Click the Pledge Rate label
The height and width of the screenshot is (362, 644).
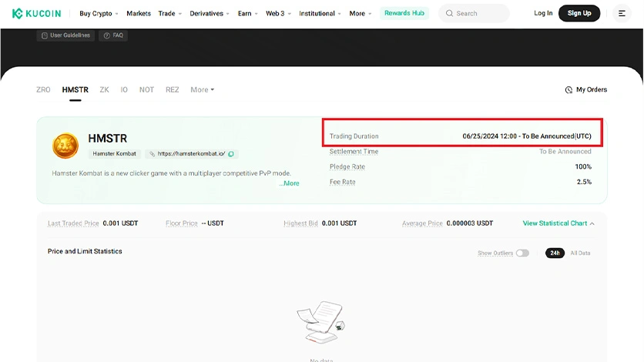[x=347, y=166]
